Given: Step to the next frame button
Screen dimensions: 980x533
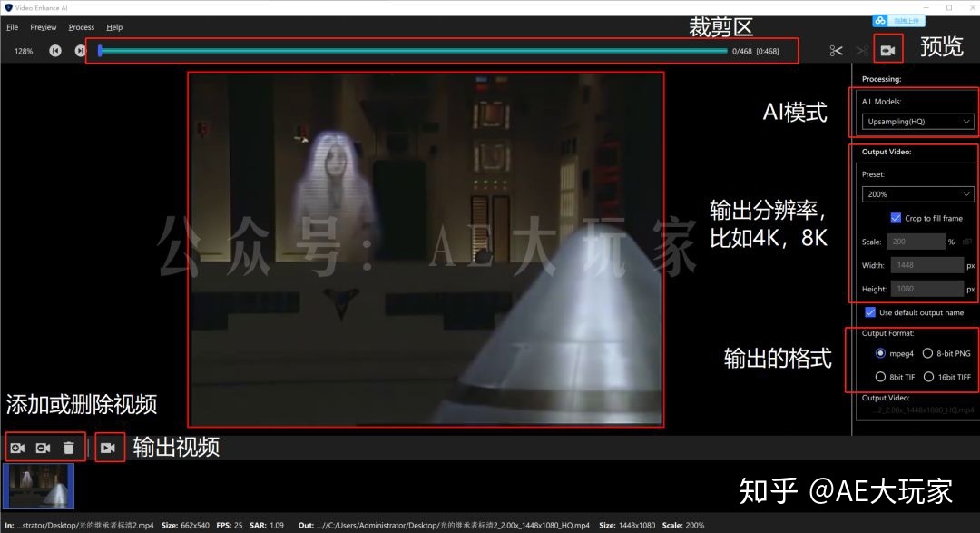Looking at the screenshot, I should tap(79, 51).
